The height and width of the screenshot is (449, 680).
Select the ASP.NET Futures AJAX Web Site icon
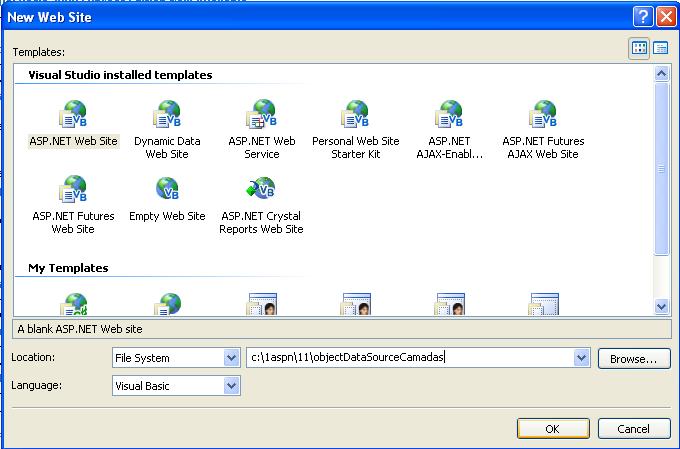543,114
